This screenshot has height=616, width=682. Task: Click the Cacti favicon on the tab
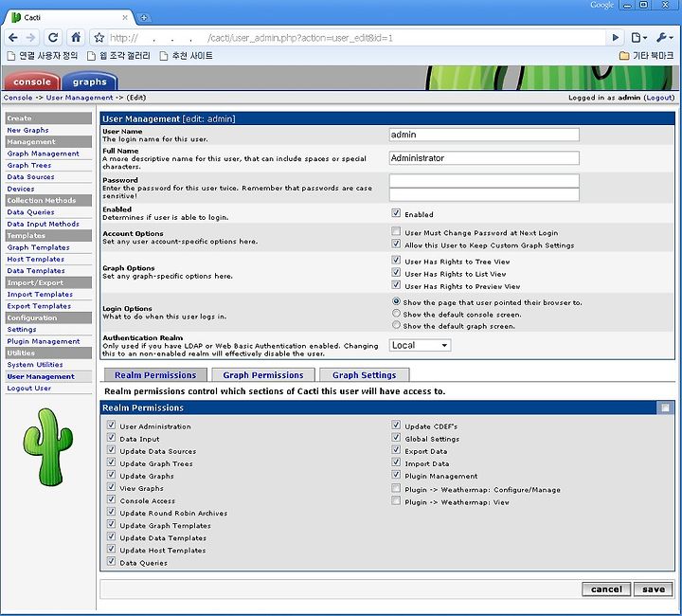(x=16, y=17)
